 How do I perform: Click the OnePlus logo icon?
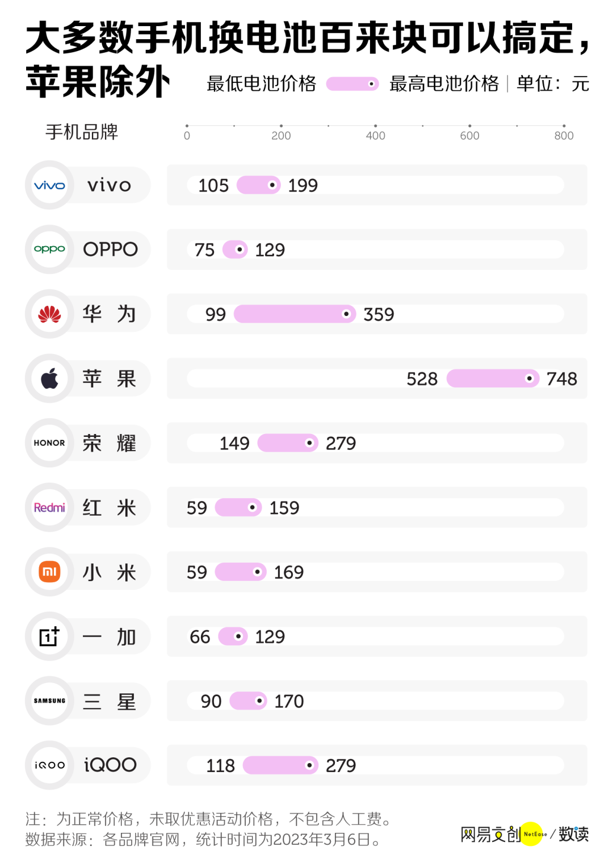(49, 637)
